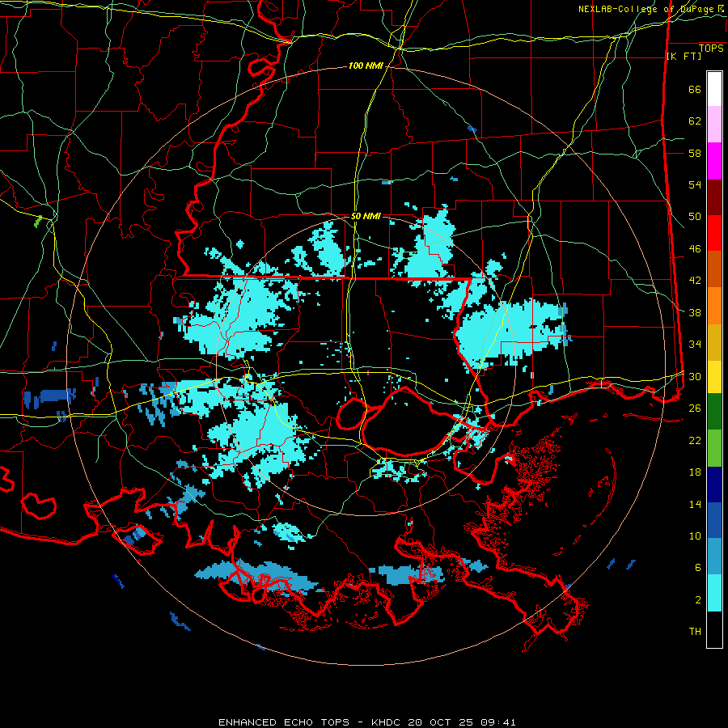Click the '[K FT]' units label
The image size is (728, 728).
tap(684, 57)
